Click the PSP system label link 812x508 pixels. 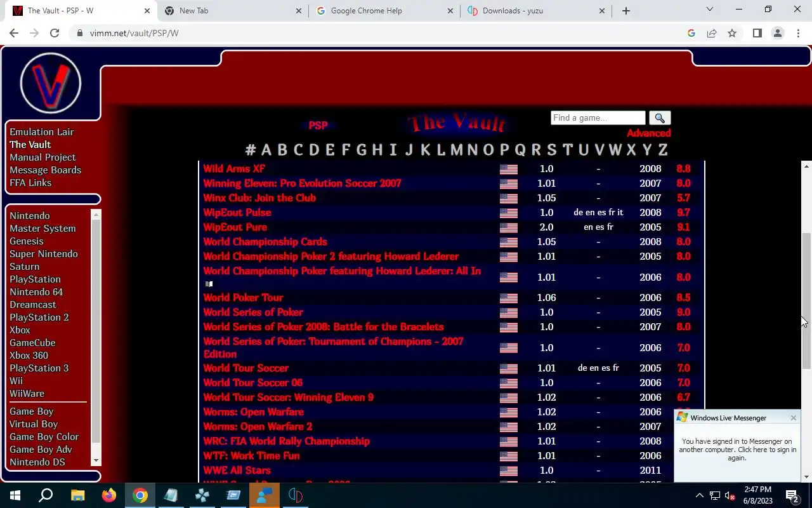pyautogui.click(x=318, y=126)
